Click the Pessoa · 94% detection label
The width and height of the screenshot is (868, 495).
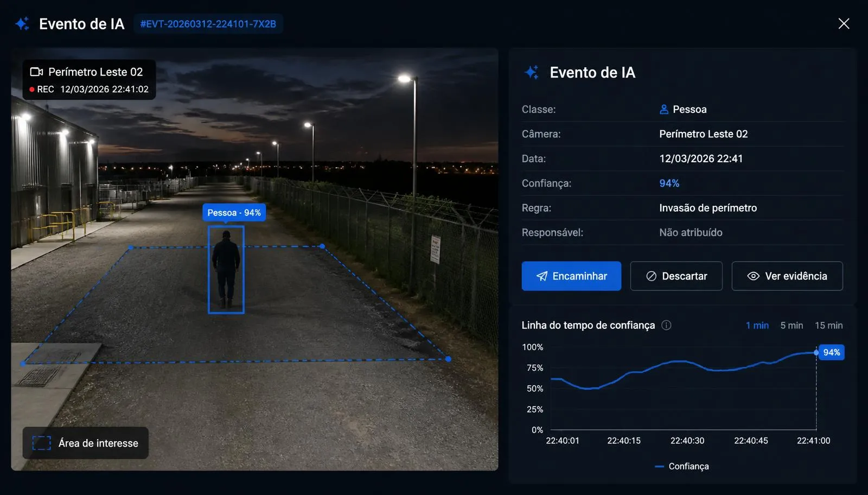point(234,213)
